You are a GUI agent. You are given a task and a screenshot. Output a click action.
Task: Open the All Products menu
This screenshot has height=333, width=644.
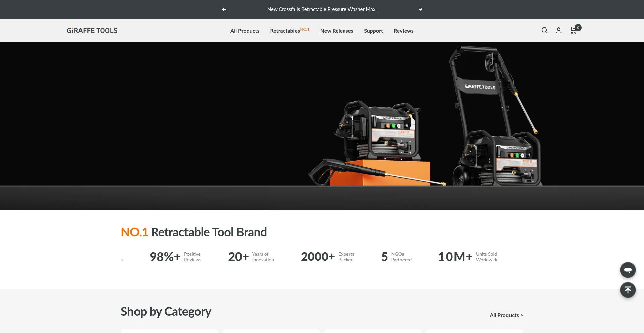pos(245,31)
